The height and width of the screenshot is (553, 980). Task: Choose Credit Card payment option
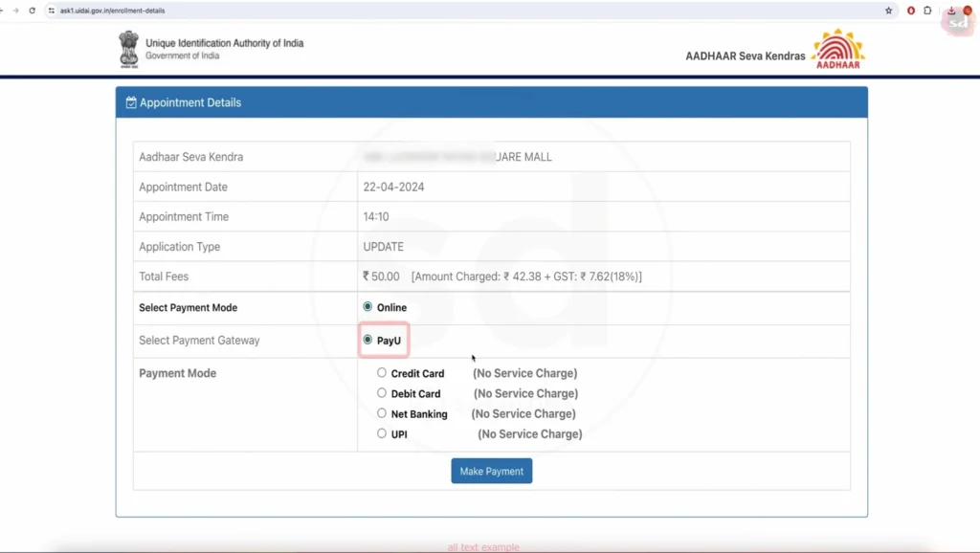(x=382, y=373)
